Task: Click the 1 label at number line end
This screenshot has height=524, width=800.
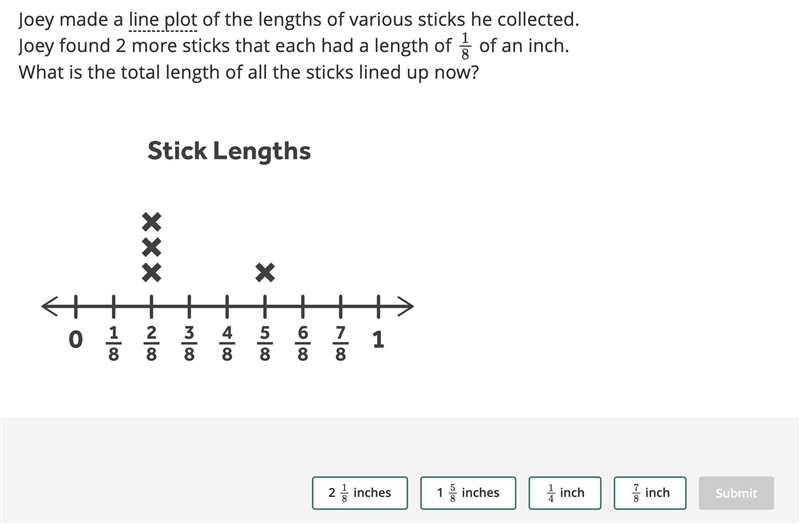Action: tap(378, 339)
